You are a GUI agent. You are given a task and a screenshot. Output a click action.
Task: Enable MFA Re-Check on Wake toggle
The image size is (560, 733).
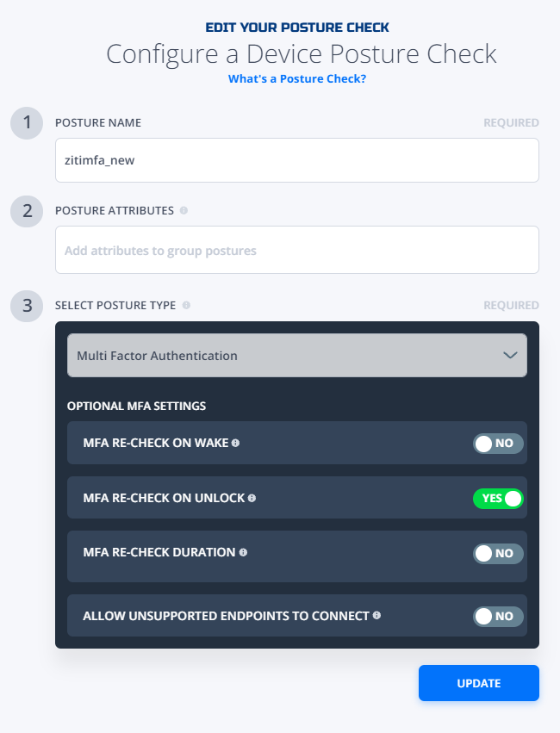coord(498,444)
